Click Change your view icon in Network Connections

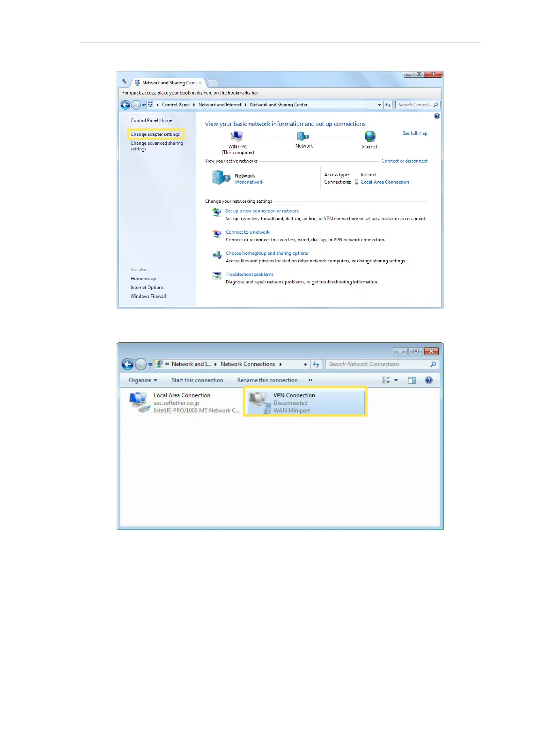pos(386,380)
